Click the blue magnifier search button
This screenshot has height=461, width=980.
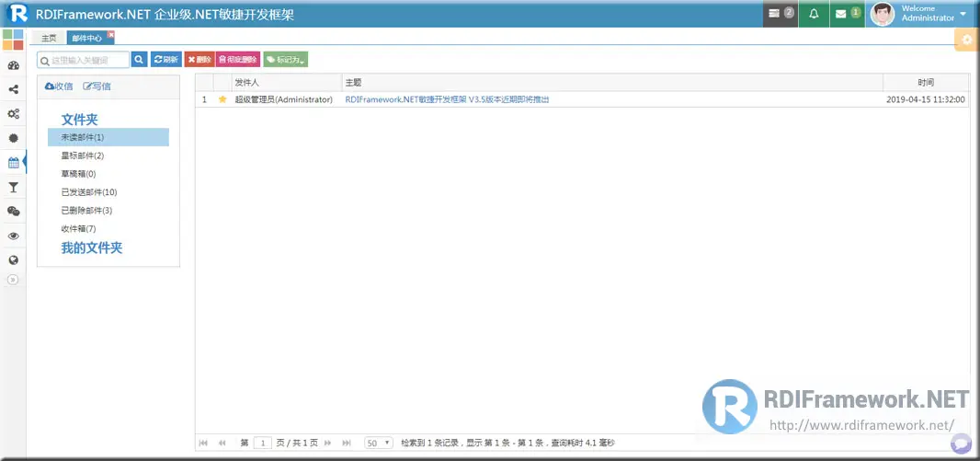click(140, 60)
